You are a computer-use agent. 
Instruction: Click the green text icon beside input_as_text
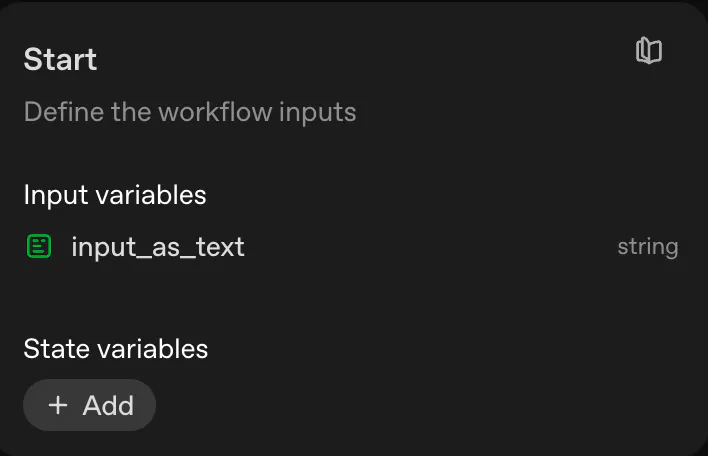(x=38, y=246)
